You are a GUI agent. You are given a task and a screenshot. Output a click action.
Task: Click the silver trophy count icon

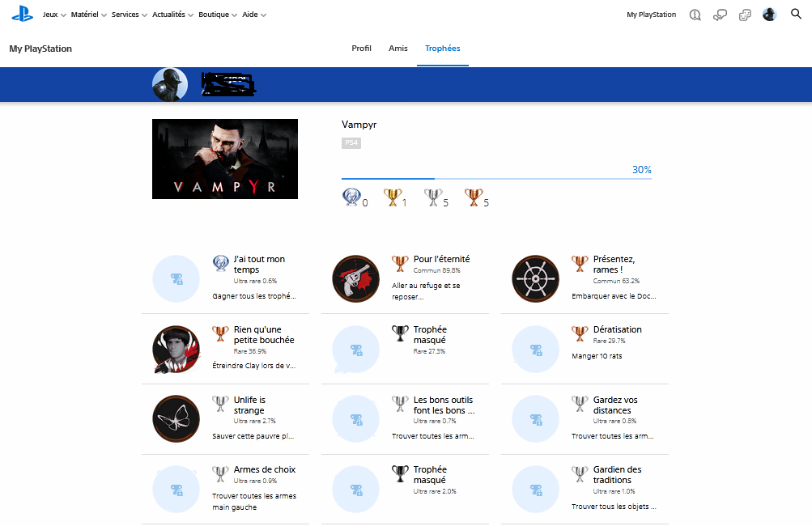tap(433, 197)
